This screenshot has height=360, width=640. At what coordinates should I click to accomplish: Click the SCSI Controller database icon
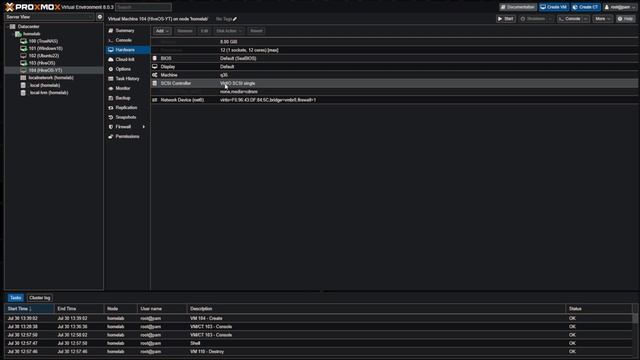(155, 83)
